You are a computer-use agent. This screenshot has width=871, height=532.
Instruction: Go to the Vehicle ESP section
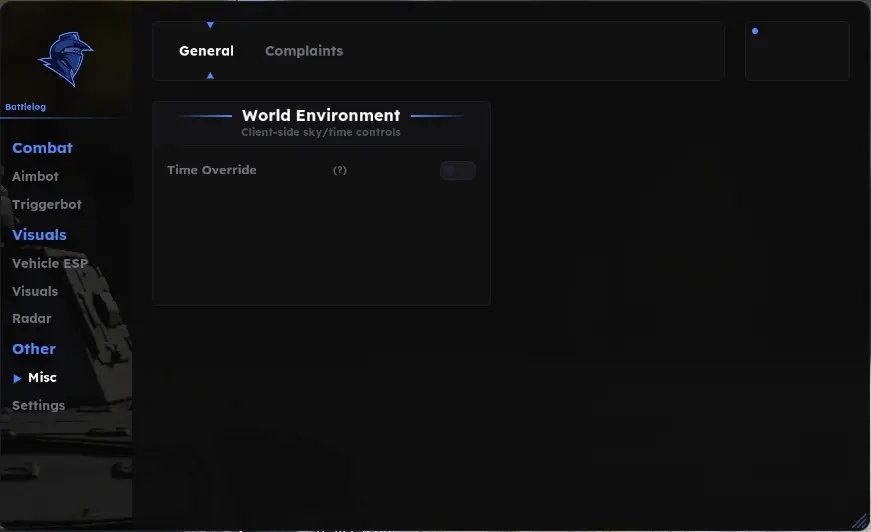click(50, 263)
